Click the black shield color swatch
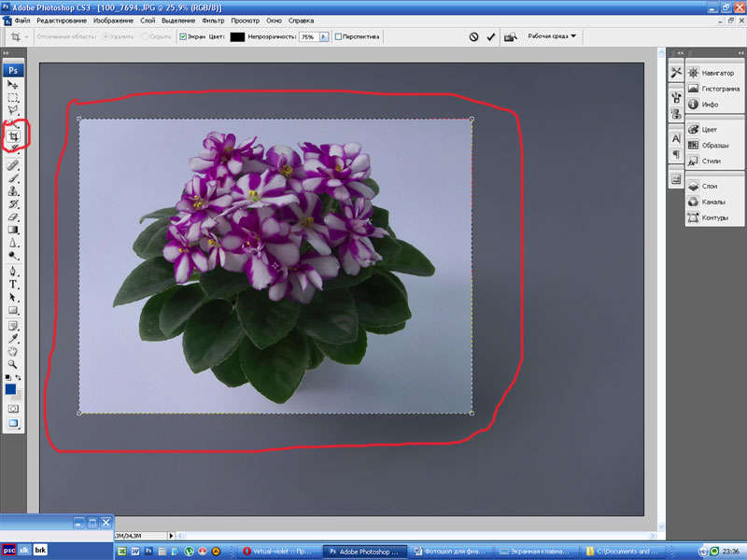This screenshot has height=560, width=747. (x=237, y=37)
